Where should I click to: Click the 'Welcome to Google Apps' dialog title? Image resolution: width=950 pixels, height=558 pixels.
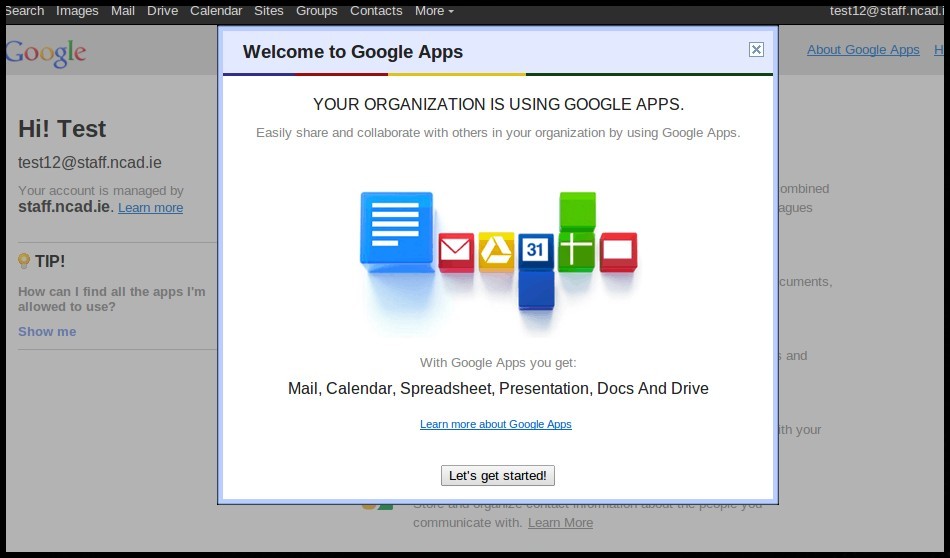pos(353,51)
